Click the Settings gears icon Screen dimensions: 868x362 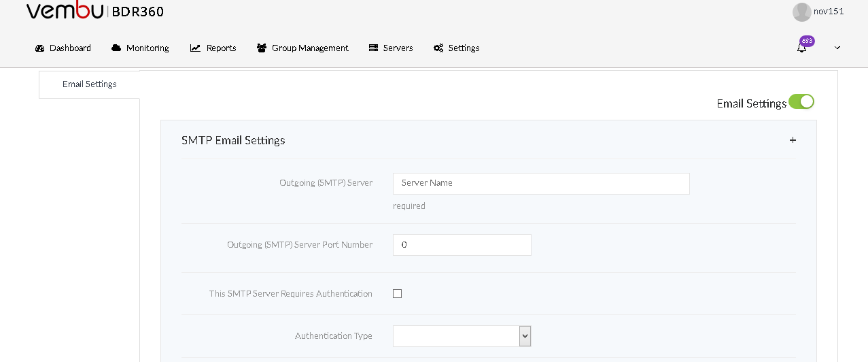click(x=438, y=48)
